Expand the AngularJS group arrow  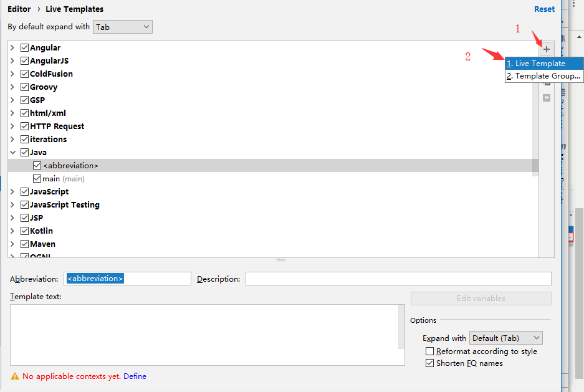(x=12, y=60)
